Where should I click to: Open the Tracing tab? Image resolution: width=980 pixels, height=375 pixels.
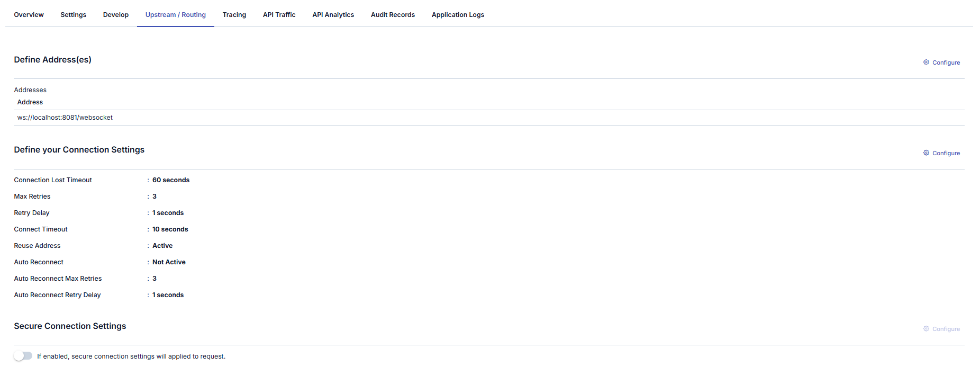(x=234, y=15)
